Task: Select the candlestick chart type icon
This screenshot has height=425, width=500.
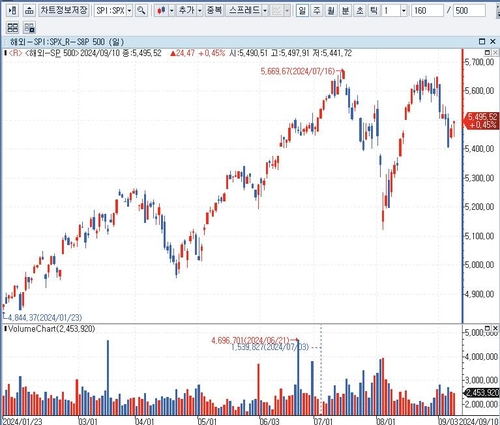Action: click(161, 11)
